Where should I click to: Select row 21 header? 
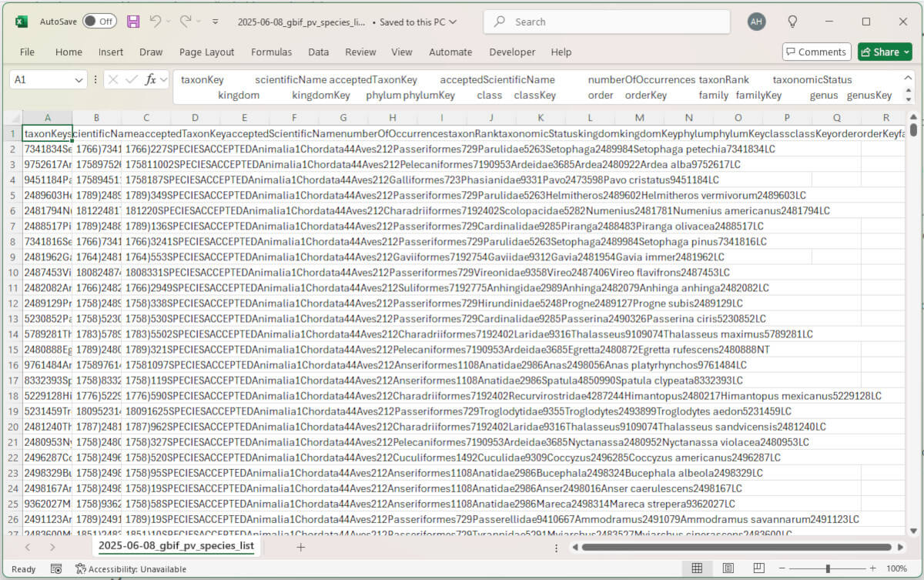click(12, 442)
